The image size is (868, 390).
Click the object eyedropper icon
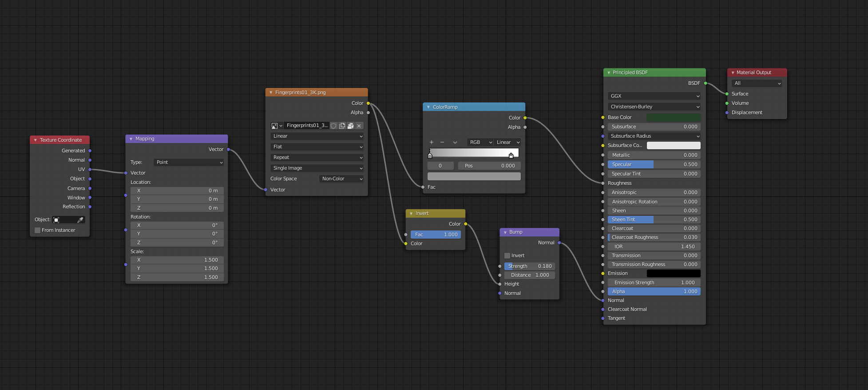[x=80, y=220]
